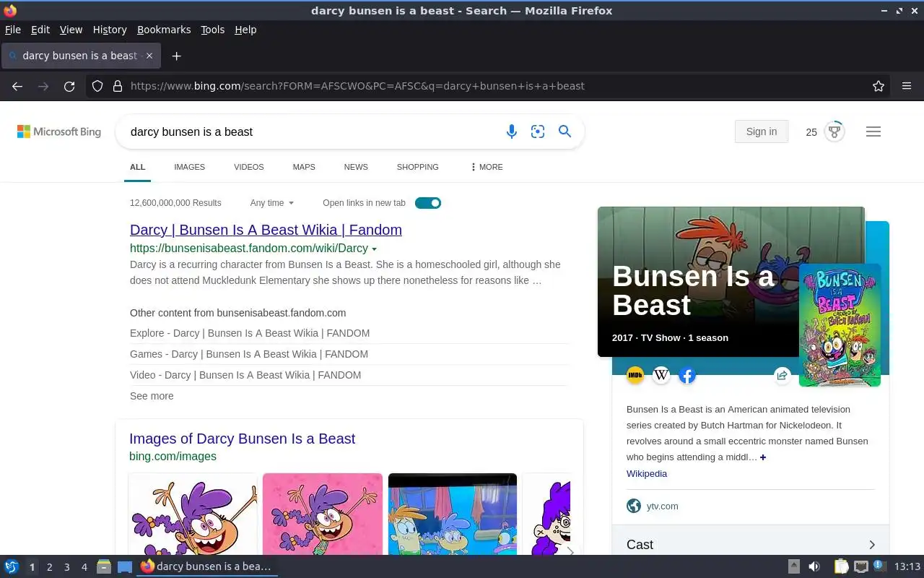Open Facebook icon in knowledge panel

click(687, 375)
